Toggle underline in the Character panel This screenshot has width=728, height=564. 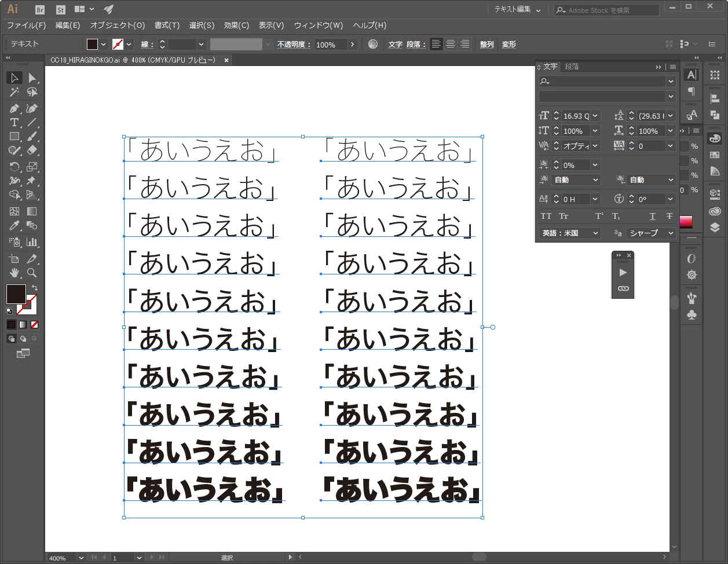point(653,216)
